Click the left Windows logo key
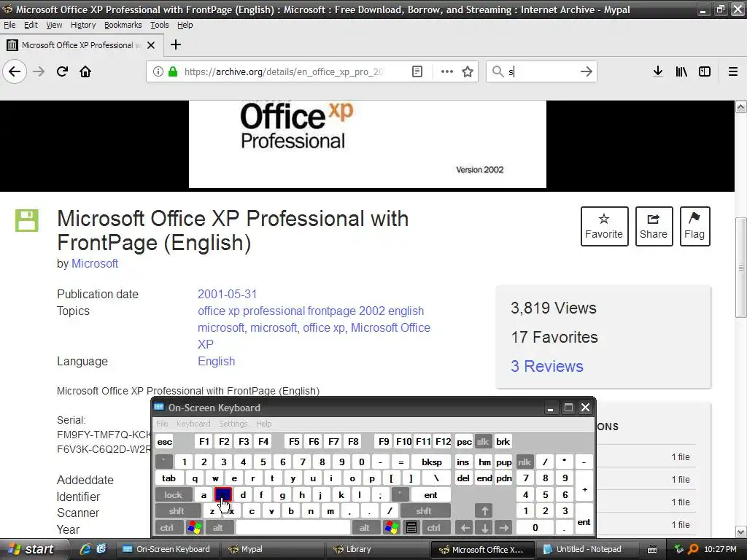Screen dimensions: 747x560 [x=194, y=528]
